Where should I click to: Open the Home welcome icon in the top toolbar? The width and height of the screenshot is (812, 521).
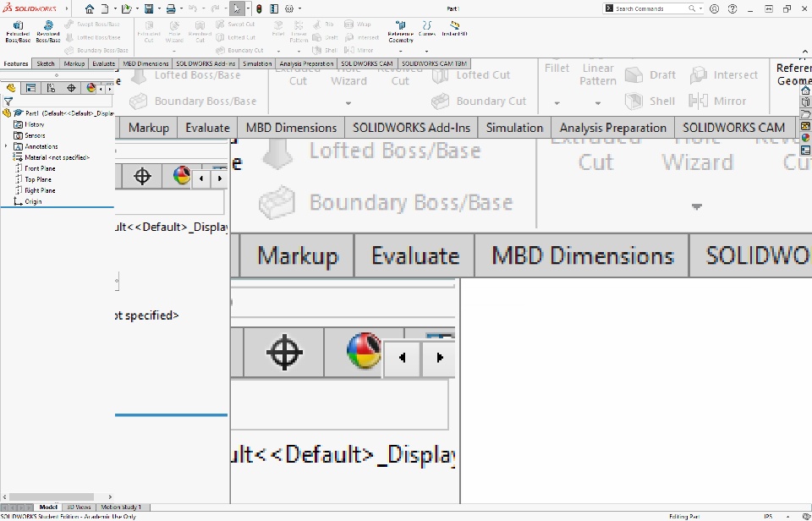[x=90, y=8]
